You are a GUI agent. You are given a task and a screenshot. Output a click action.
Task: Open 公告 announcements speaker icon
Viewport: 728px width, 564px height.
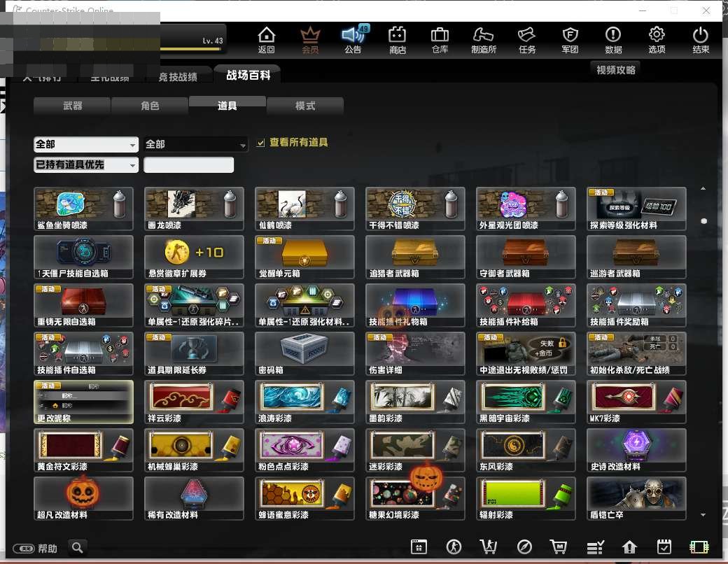point(353,34)
